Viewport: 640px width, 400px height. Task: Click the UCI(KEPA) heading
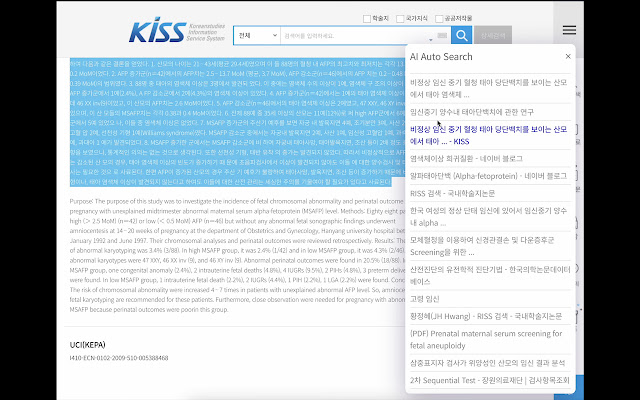coord(87,345)
